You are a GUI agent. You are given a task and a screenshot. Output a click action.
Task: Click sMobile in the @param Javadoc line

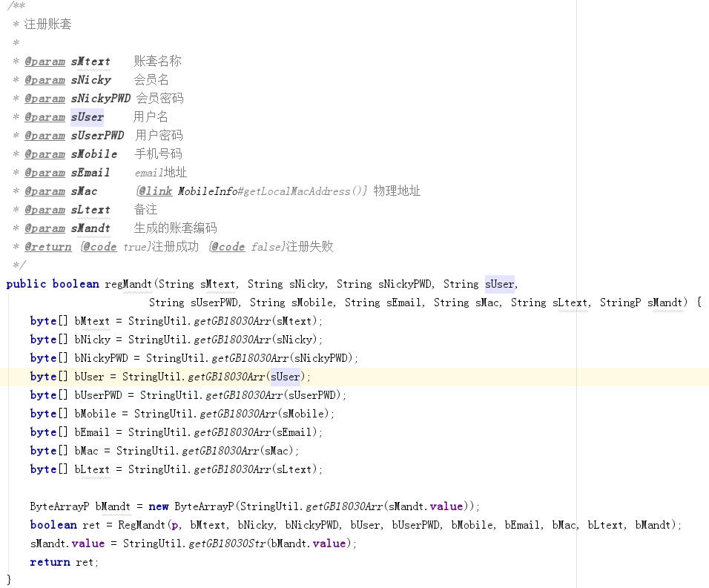tap(94, 154)
